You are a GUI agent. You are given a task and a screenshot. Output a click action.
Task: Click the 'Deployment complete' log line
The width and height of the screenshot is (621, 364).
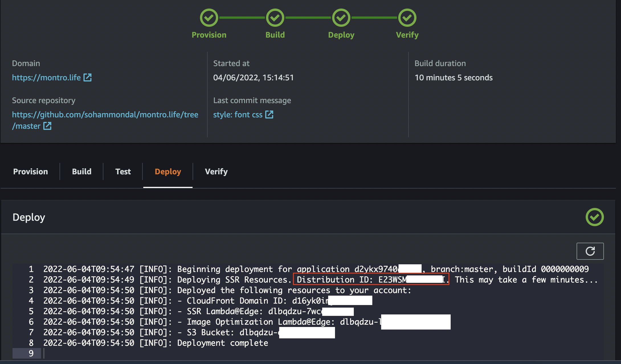click(156, 343)
